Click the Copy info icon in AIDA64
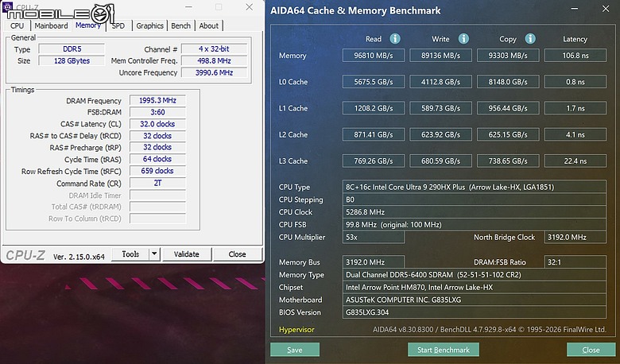Image resolution: width=620 pixels, height=364 pixels. pos(530,39)
